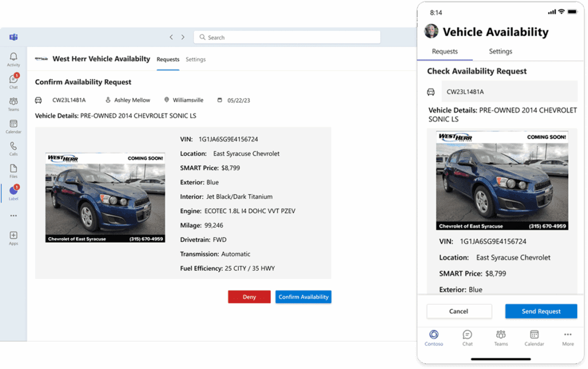Tap the Send Request button
This screenshot has width=588, height=369.
[x=541, y=311]
